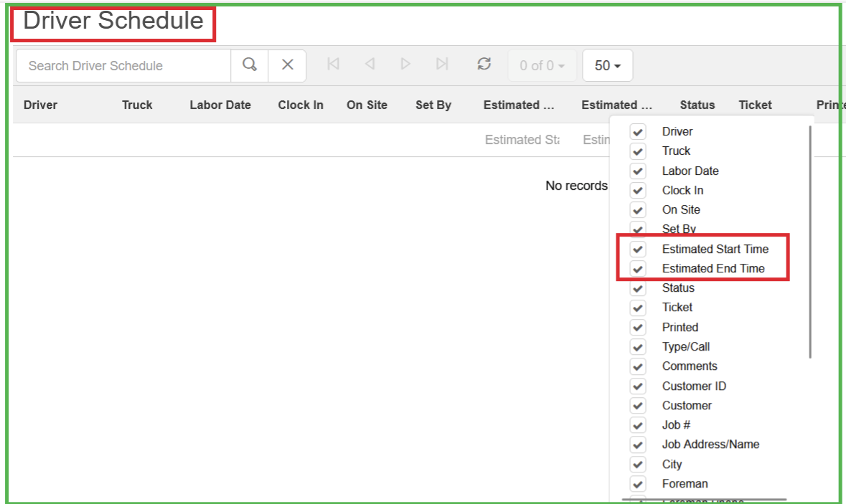Image resolution: width=846 pixels, height=504 pixels.
Task: Select Foreman in the column list
Action: click(685, 484)
